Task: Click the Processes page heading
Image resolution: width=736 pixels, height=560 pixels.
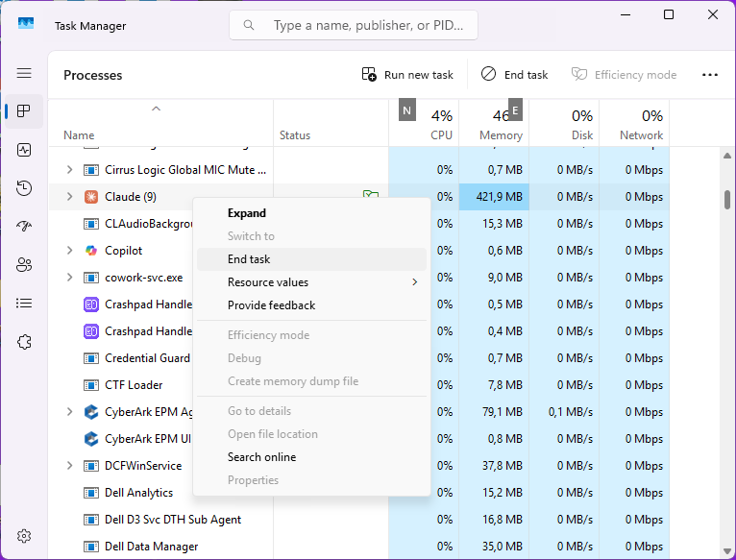Action: pos(92,75)
